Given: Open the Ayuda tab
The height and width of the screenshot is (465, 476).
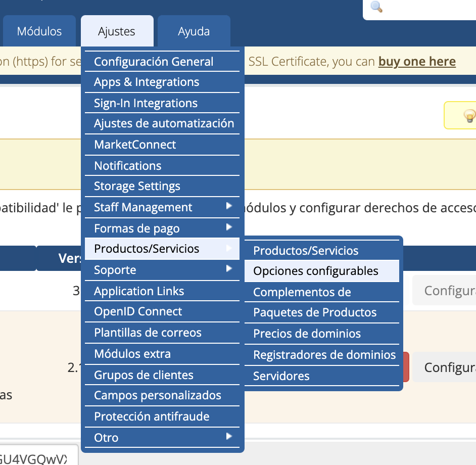Looking at the screenshot, I should (194, 31).
